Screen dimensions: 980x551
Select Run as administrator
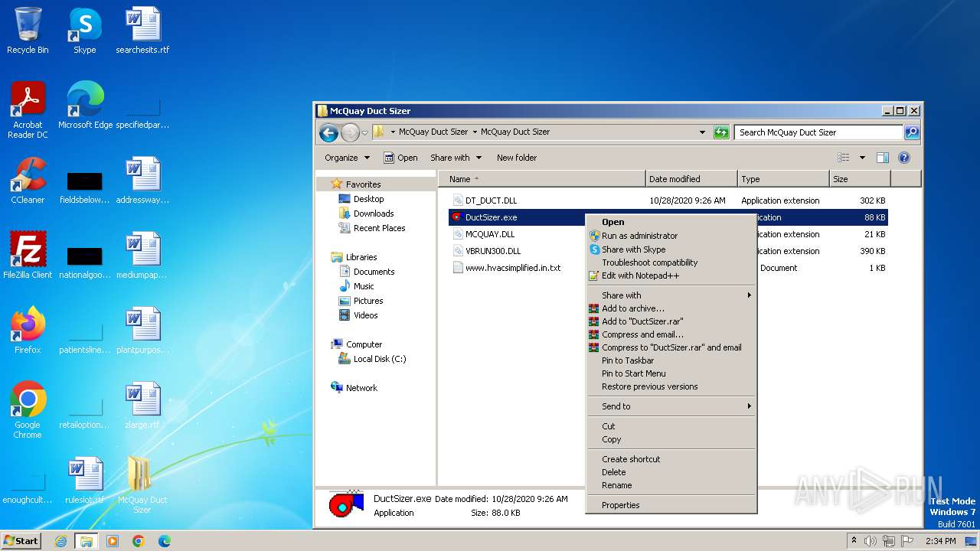(x=671, y=236)
